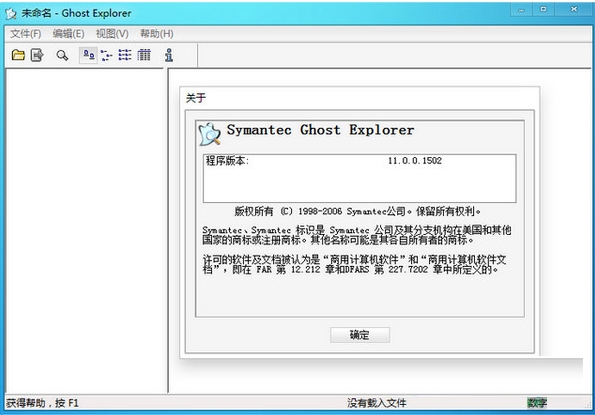Open the 帮助(H) menu
Image resolution: width=595 pixels, height=415 pixels.
tap(157, 34)
